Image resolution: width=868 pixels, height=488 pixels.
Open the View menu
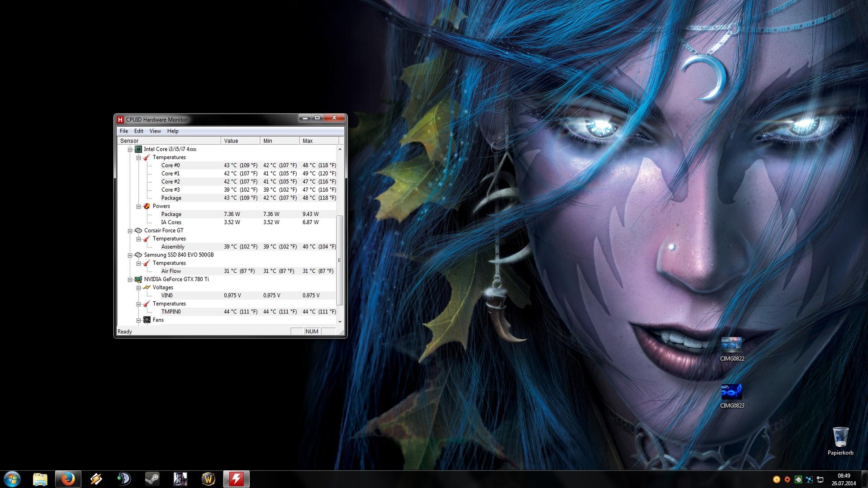pos(155,131)
